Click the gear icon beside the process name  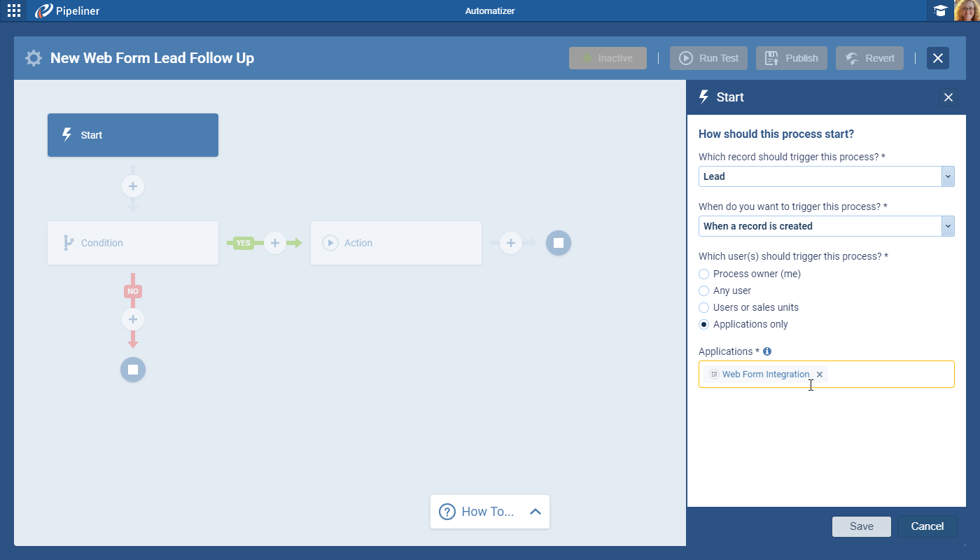33,58
